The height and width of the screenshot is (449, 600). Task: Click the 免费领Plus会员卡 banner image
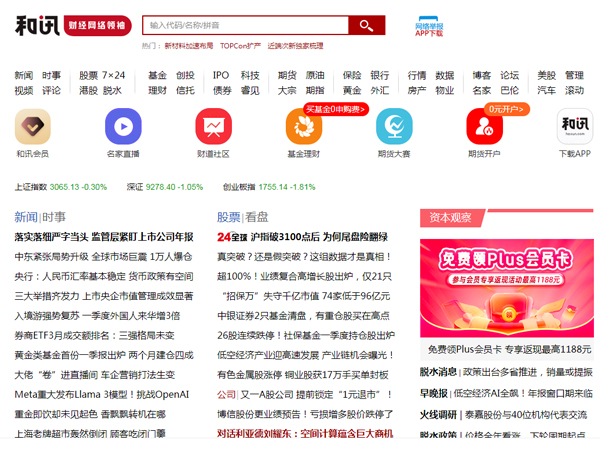click(x=507, y=288)
